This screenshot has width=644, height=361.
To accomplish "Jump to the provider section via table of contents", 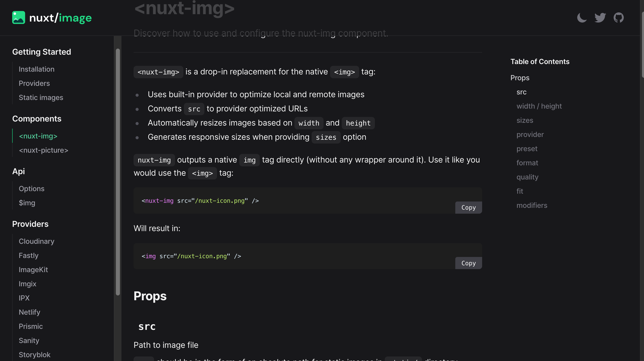I will (x=530, y=134).
